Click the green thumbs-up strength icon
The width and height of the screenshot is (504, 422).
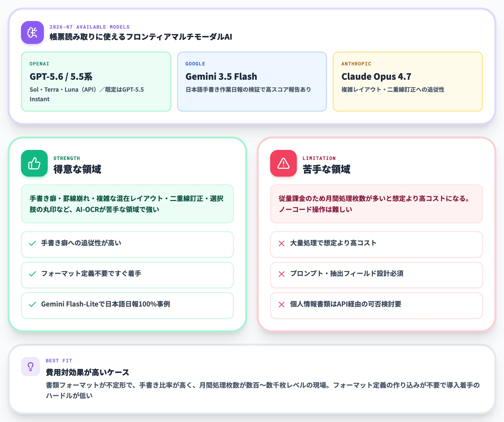(34, 163)
